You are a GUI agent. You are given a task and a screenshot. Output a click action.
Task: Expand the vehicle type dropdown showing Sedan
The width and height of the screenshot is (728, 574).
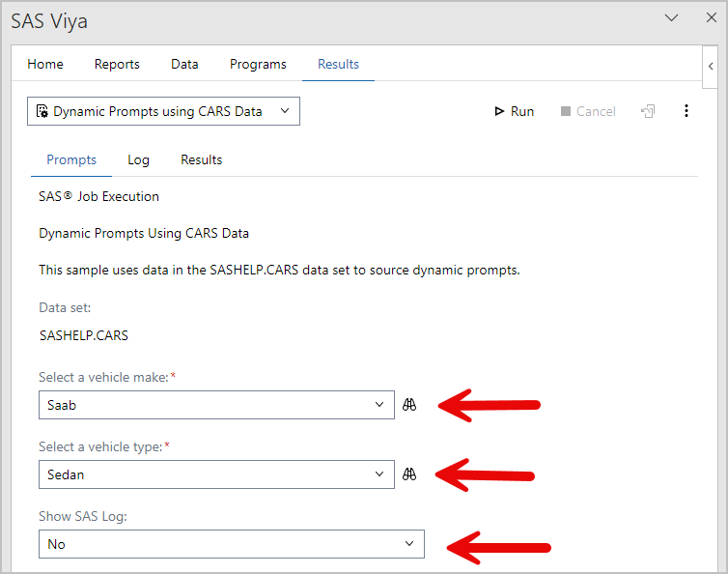pos(216,474)
